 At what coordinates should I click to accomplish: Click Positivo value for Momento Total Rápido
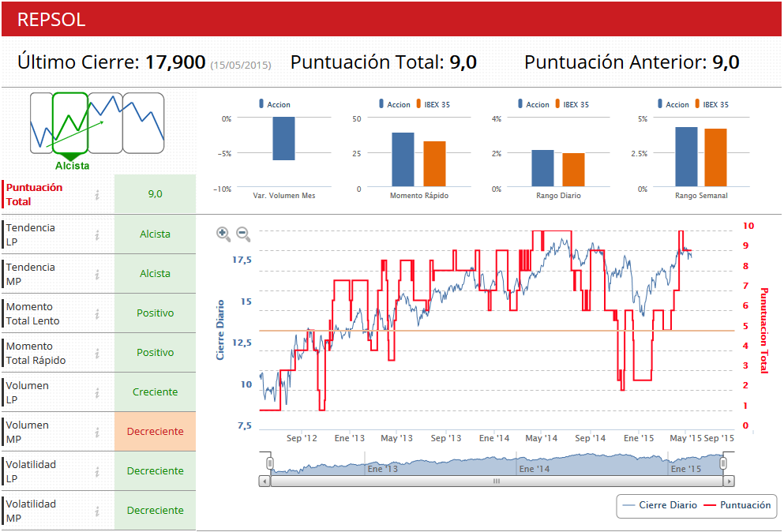(x=155, y=353)
